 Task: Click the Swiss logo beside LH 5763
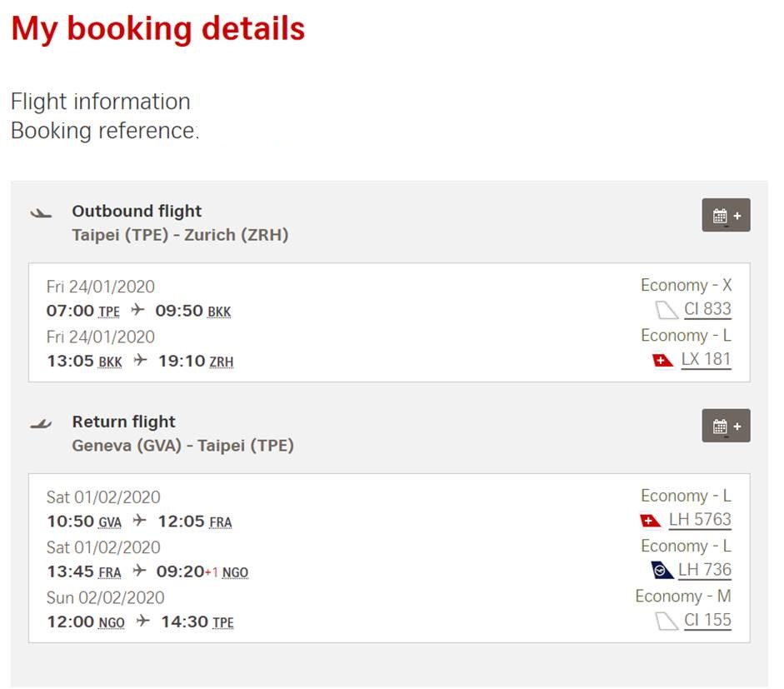click(x=651, y=521)
